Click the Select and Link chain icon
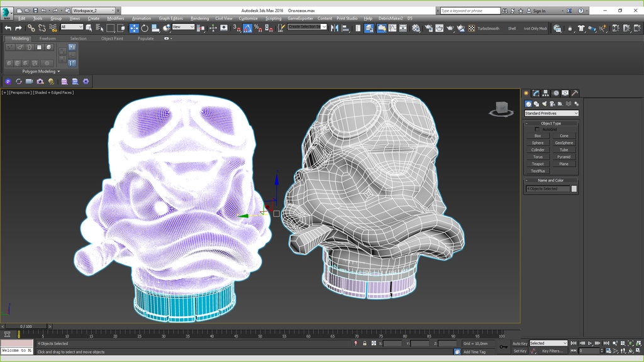Screen dimensions: 644x362 (31, 28)
